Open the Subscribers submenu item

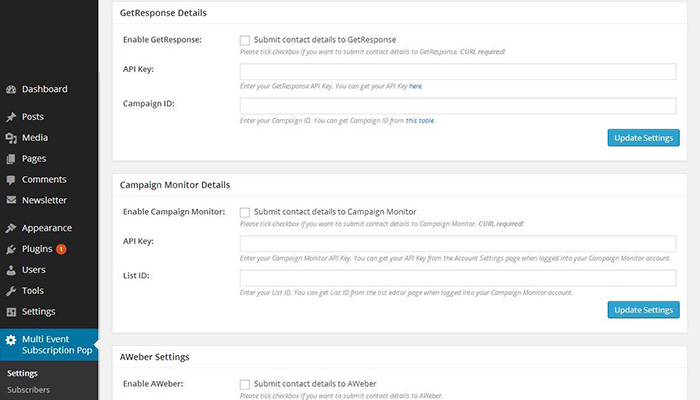29,390
